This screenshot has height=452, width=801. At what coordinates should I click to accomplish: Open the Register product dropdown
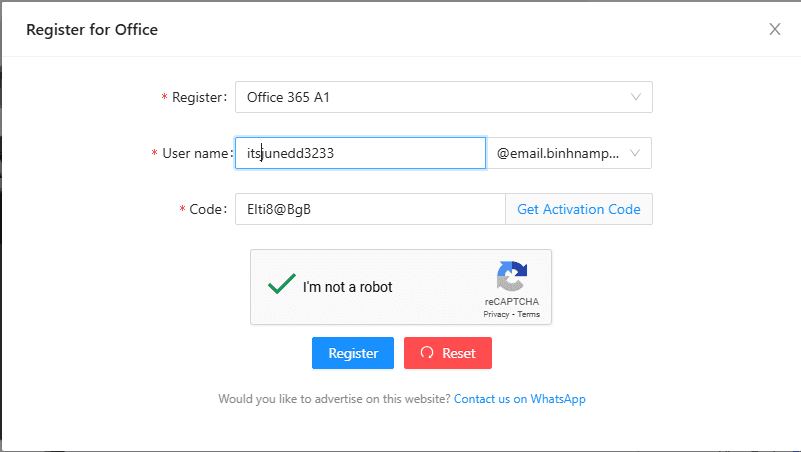[x=443, y=97]
